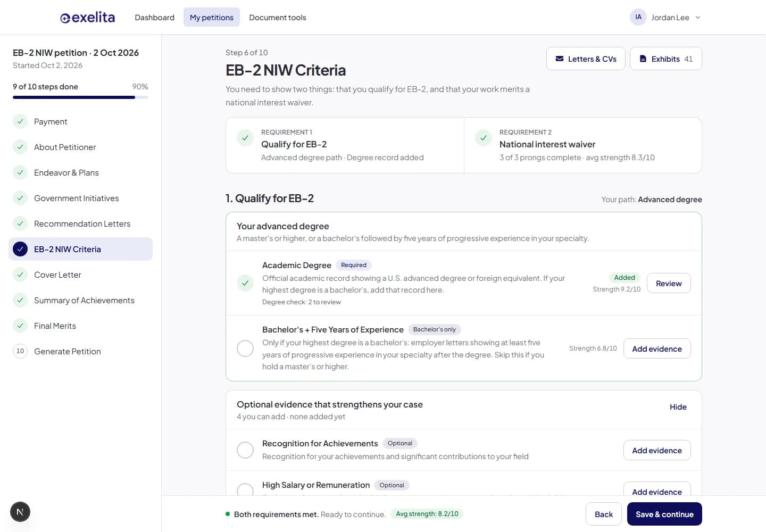Open the Dashboard tab

[x=154, y=18]
